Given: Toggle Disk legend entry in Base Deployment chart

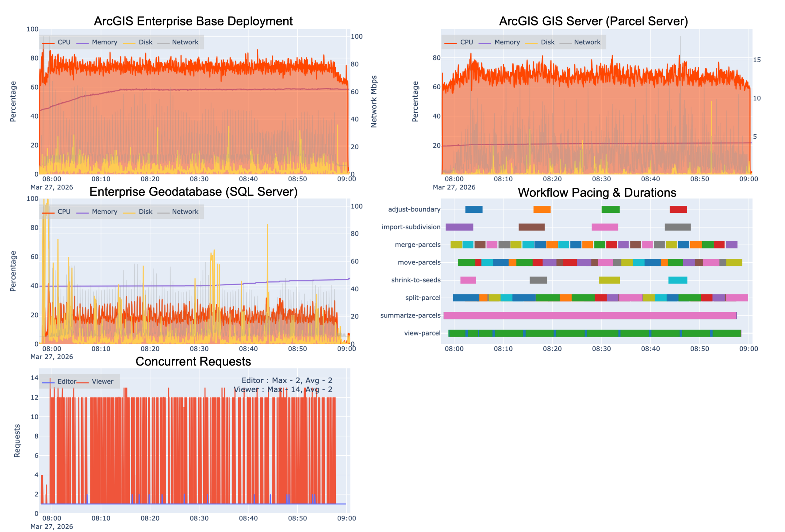Looking at the screenshot, I should pyautogui.click(x=145, y=42).
